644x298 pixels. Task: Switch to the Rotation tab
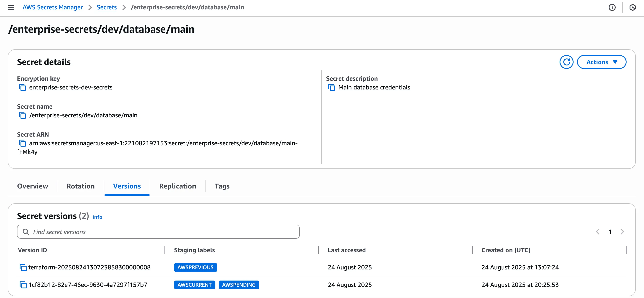click(80, 186)
